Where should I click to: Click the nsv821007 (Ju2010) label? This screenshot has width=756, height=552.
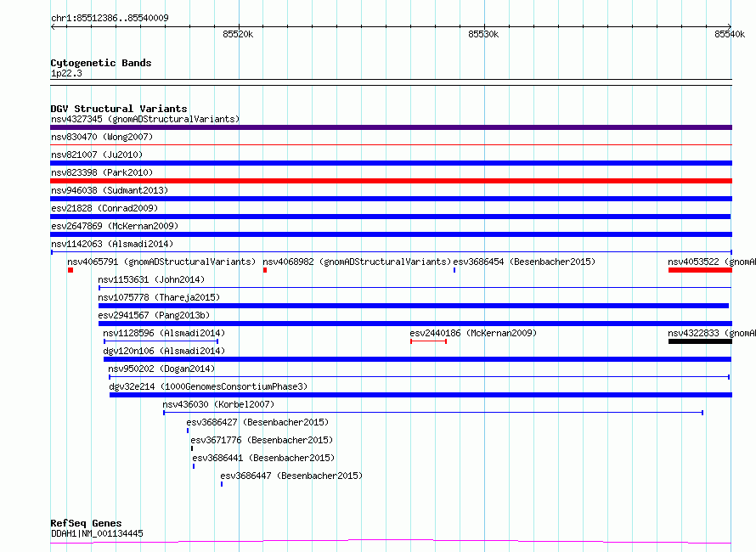pos(97,155)
